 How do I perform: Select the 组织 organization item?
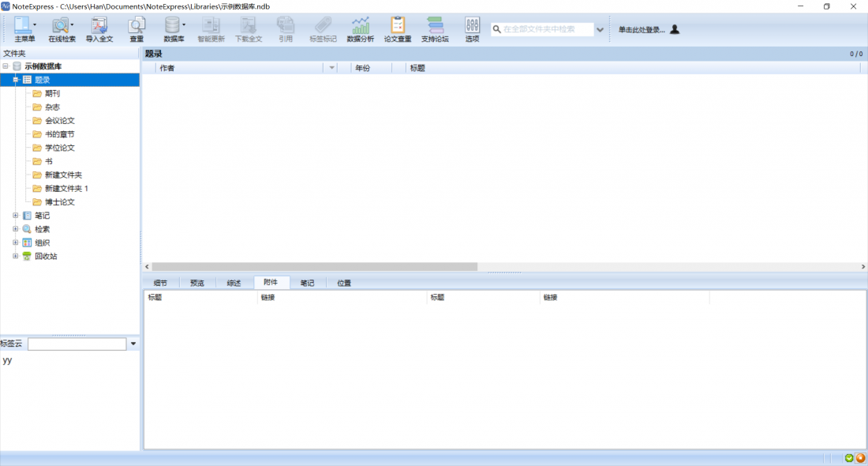42,242
